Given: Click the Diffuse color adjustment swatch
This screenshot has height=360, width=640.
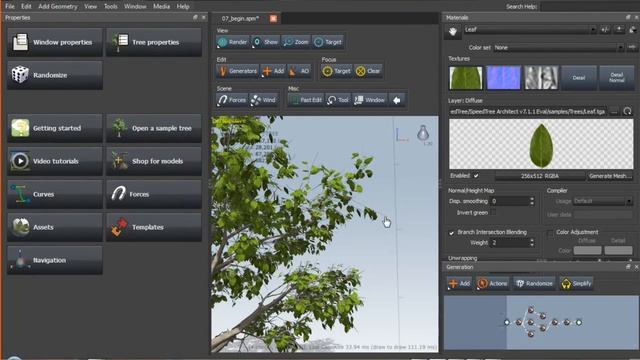Looking at the screenshot, I should pyautogui.click(x=587, y=250).
